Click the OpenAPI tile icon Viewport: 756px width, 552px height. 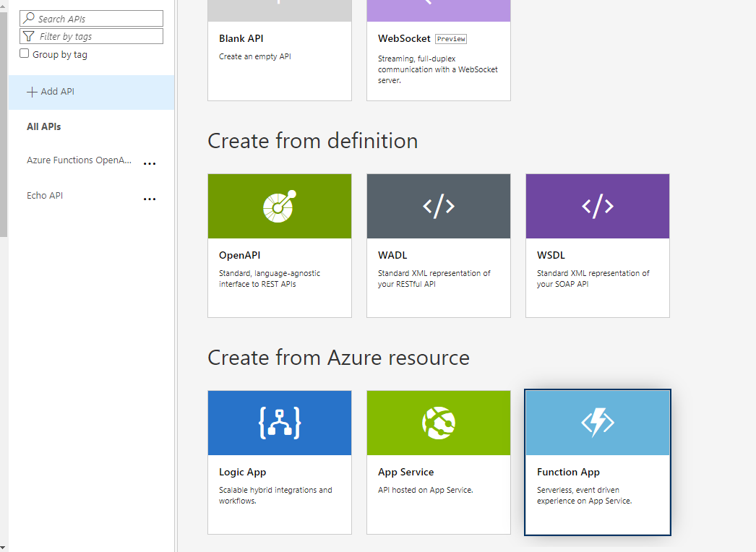pos(280,207)
